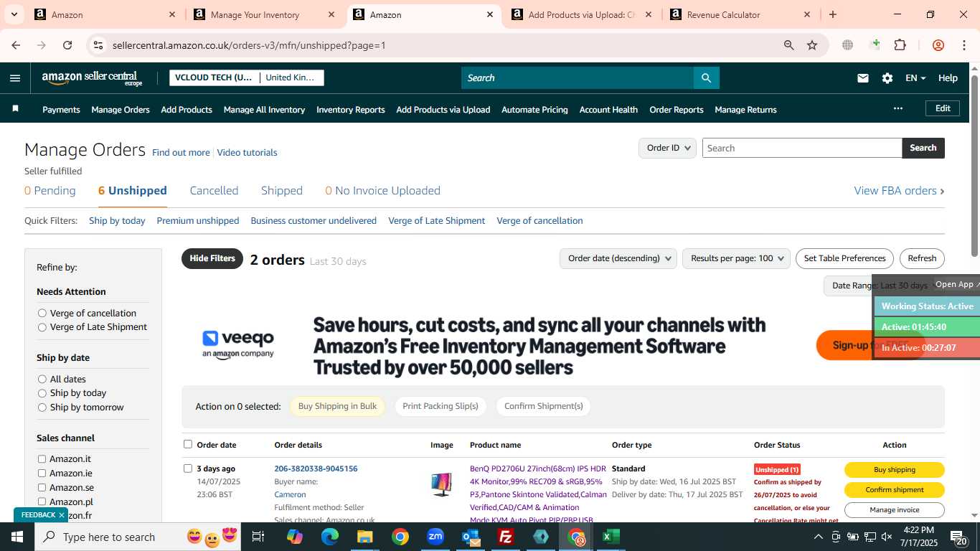This screenshot has height=551, width=980.
Task: Tick checkbox for order 206-3820338-9045156
Action: 188,468
